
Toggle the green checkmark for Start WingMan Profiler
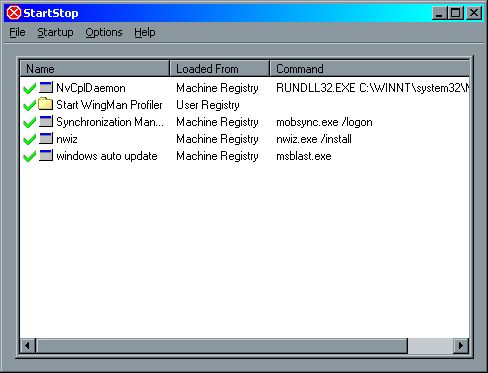[30, 105]
